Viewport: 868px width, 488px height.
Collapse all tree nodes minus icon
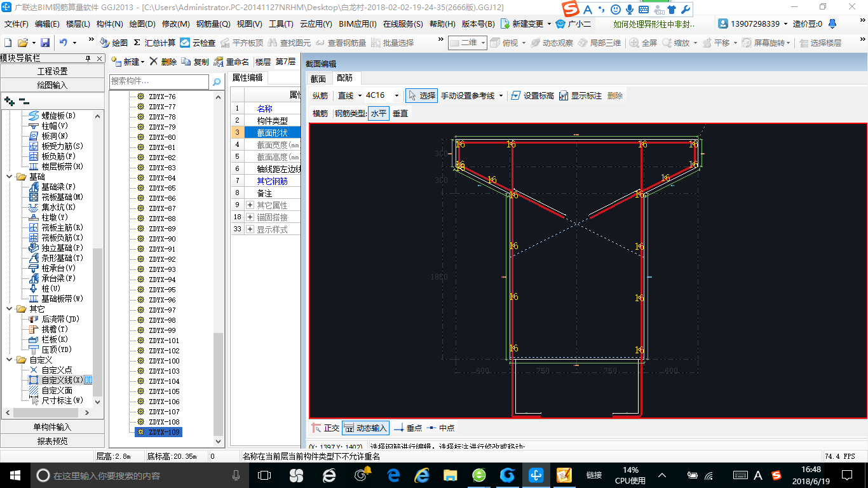coord(24,100)
